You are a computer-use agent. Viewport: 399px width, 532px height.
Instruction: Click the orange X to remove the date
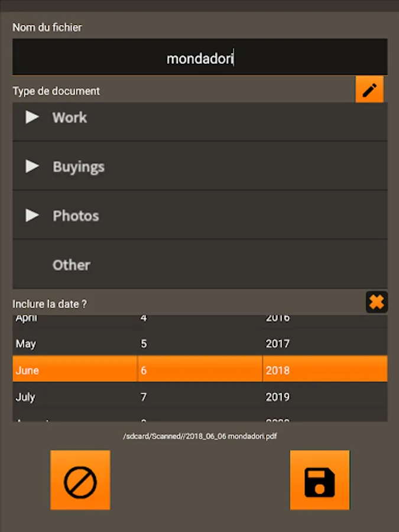click(x=377, y=302)
